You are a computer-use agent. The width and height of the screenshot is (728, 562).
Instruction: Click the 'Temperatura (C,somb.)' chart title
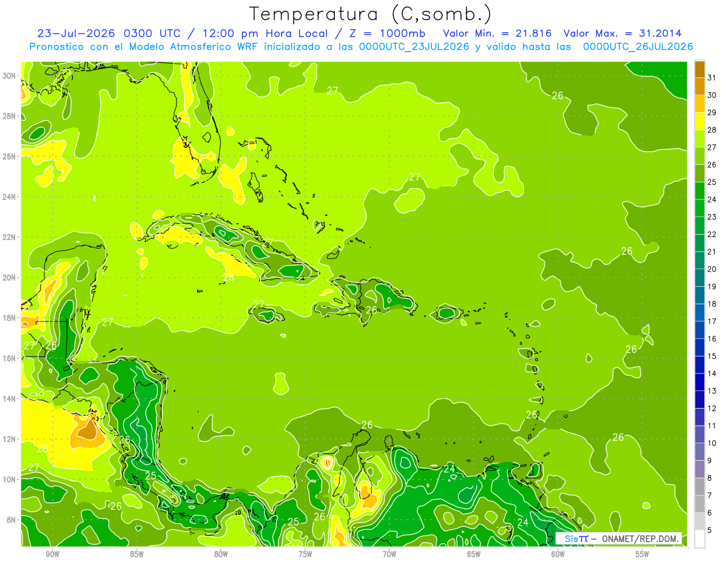pos(371,14)
